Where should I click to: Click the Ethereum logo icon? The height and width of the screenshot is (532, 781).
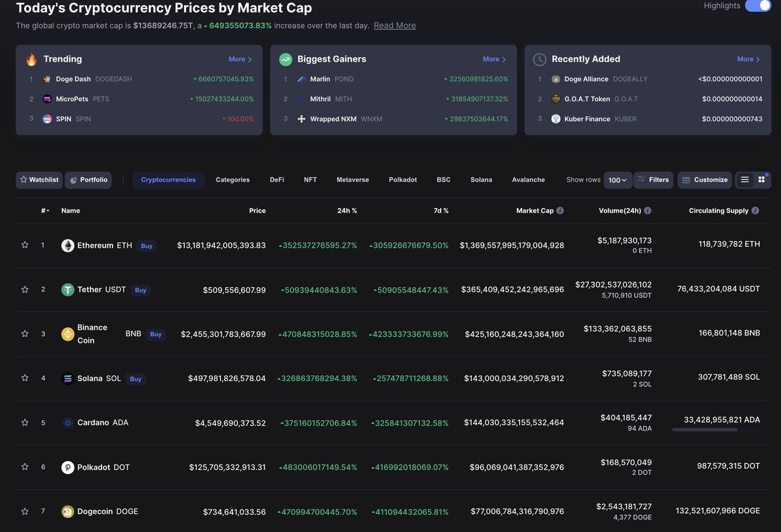(68, 245)
